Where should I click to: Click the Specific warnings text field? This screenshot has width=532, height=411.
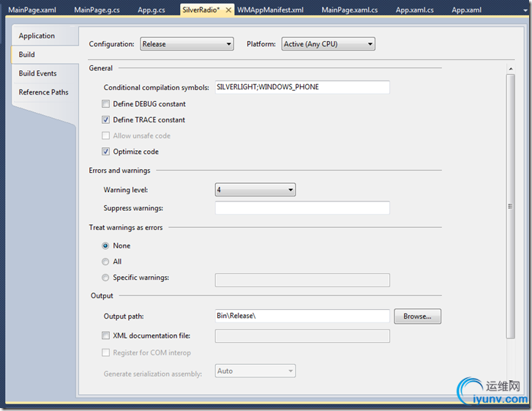(302, 280)
